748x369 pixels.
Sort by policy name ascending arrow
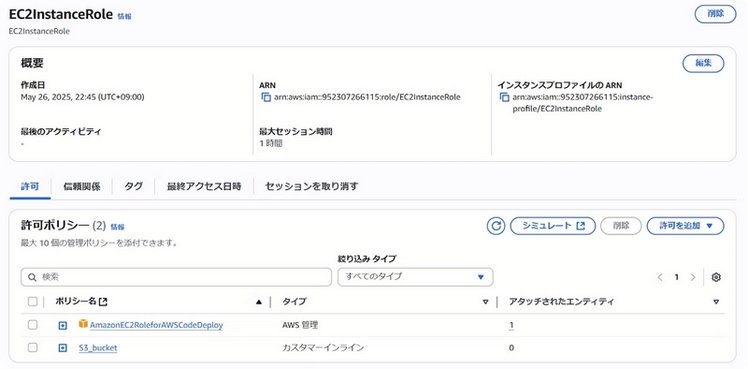point(259,302)
